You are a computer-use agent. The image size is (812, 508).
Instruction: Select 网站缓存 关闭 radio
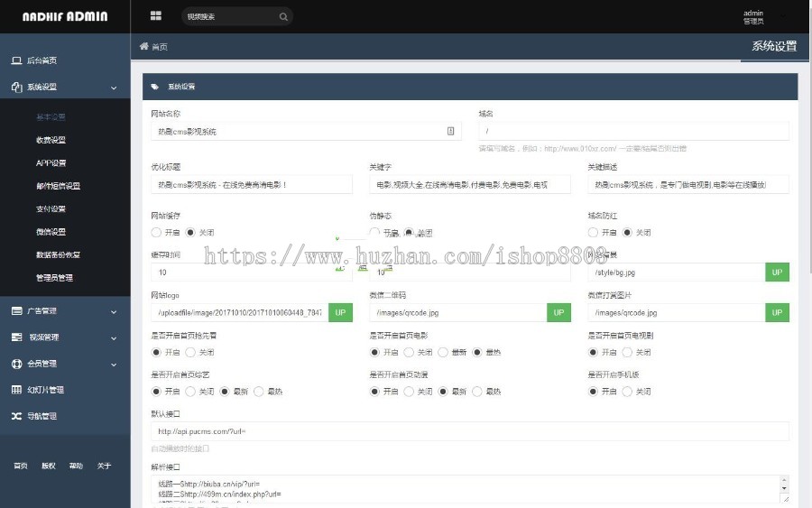click(190, 233)
